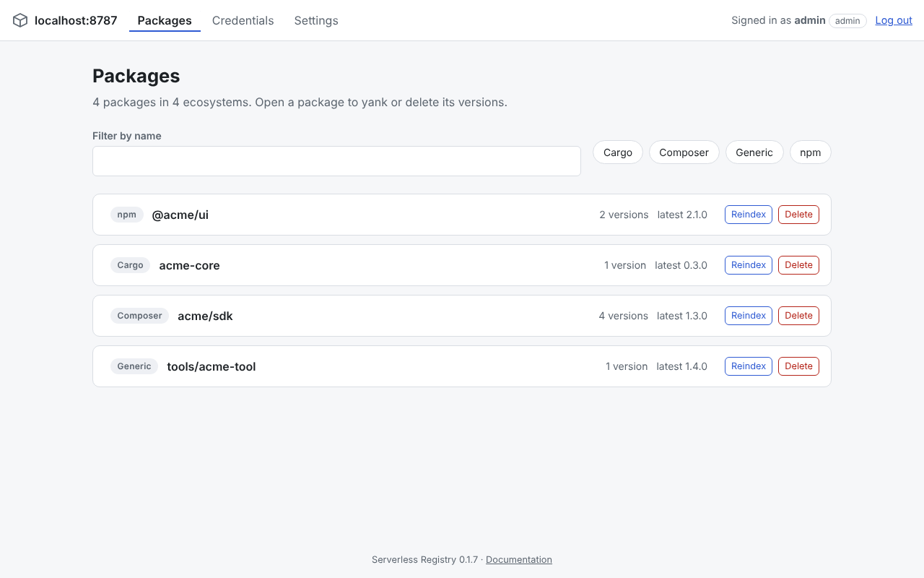Switch to the Credentials tab
Image resolution: width=924 pixels, height=578 pixels.
click(x=243, y=20)
